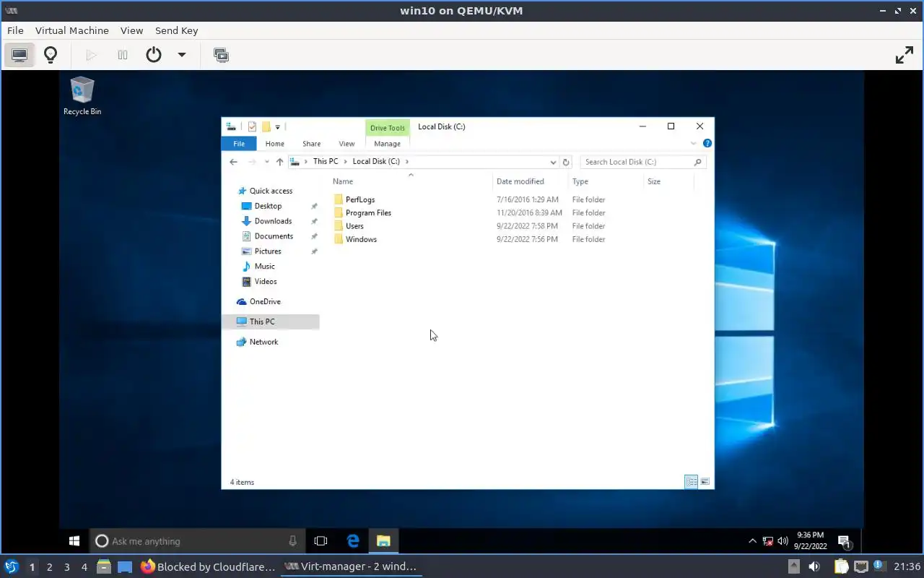Open Customize Quick Access Toolbar dropdown
The width and height of the screenshot is (924, 578).
[x=277, y=127]
